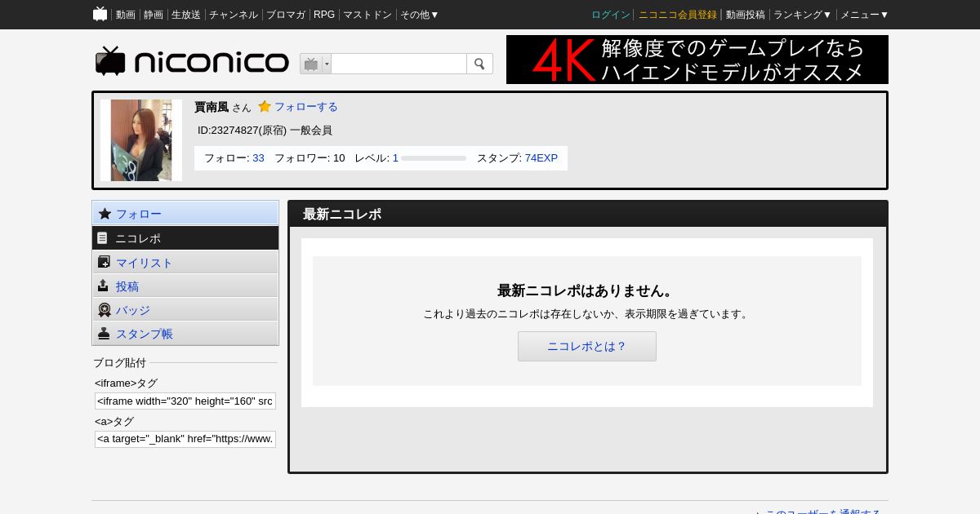
Task: Click the star icon beside フォロー tab
Action: coord(105,214)
